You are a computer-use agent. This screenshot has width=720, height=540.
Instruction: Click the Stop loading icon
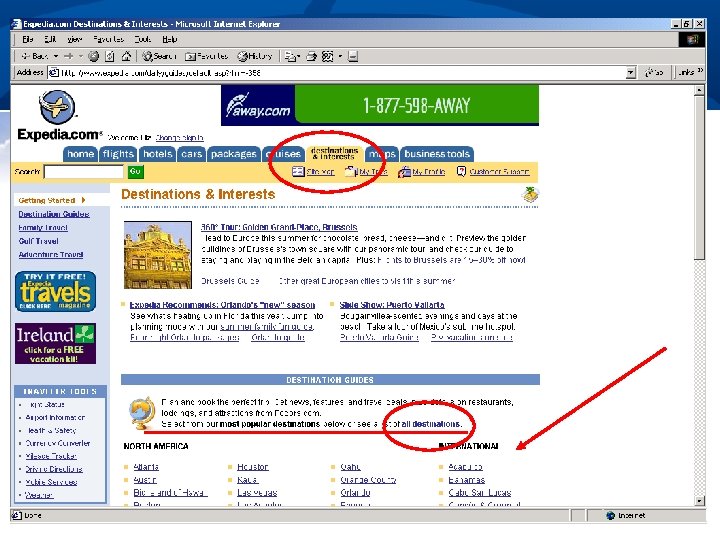(94, 56)
